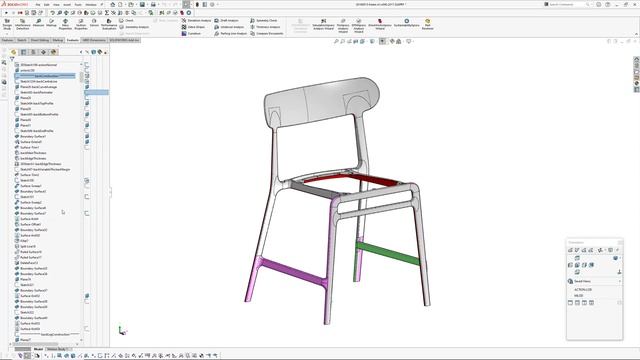The image size is (640, 360).
Task: Click the Model tab at bottom
Action: click(38, 349)
